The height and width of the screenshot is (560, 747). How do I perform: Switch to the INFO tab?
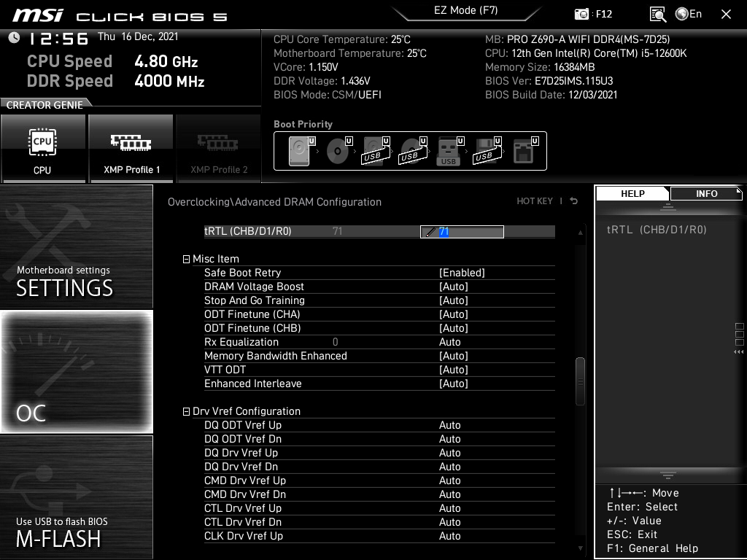(706, 193)
